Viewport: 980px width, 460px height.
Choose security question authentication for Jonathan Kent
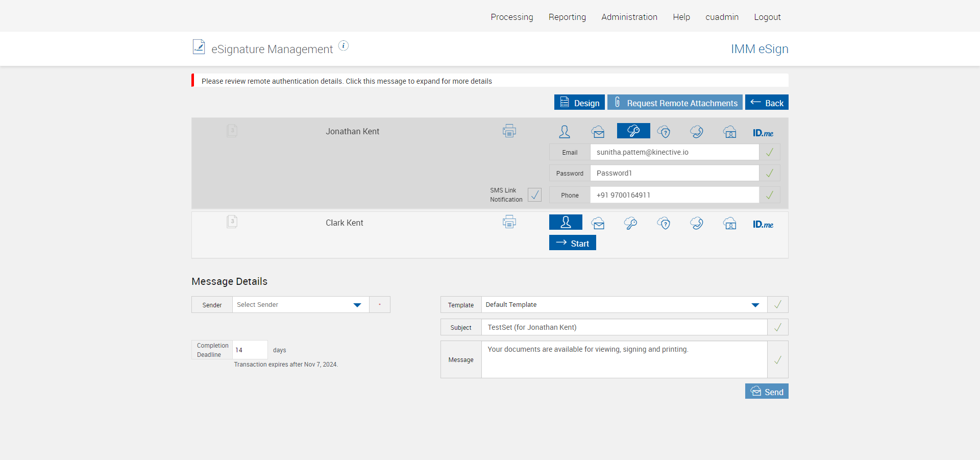pos(664,132)
